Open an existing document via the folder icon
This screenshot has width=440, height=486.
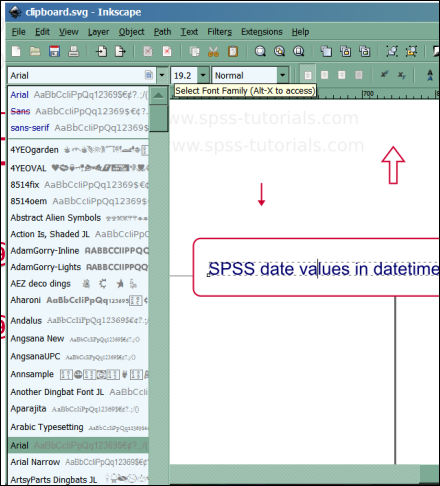[x=35, y=51]
